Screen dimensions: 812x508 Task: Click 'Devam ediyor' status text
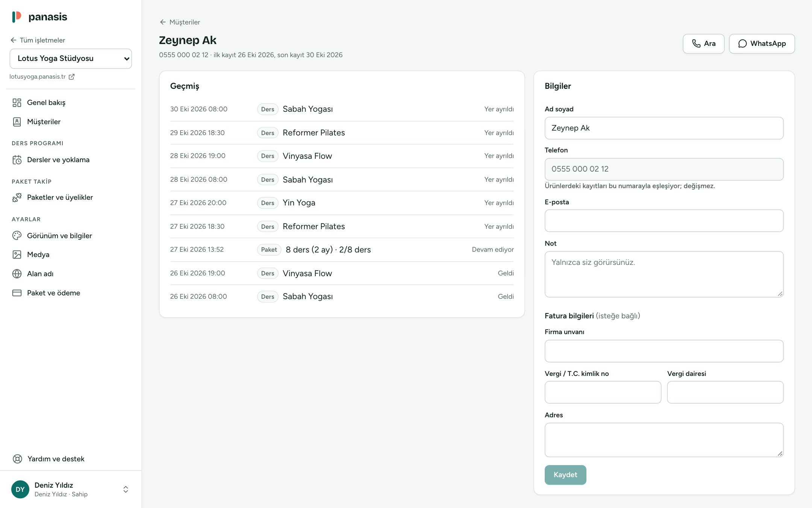coord(492,249)
